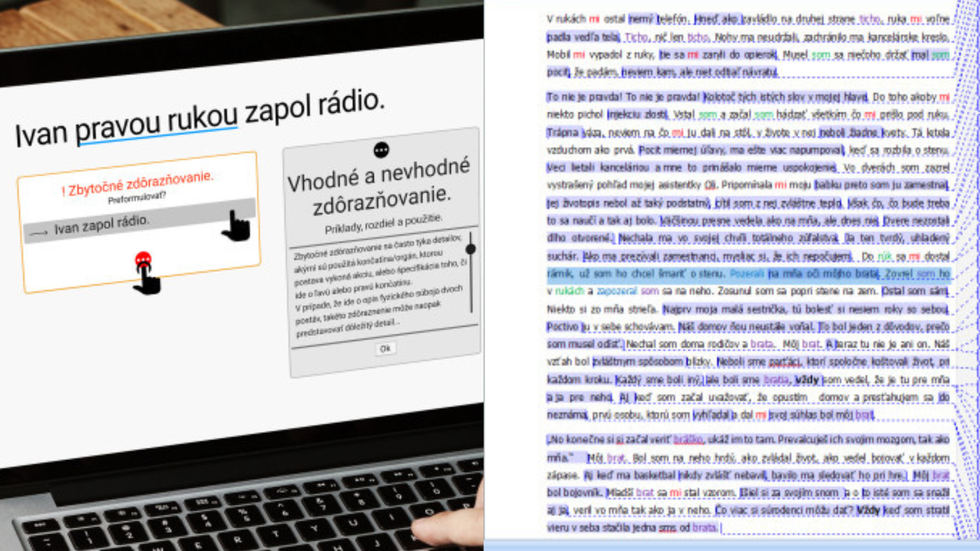Image resolution: width=980 pixels, height=551 pixels.
Task: Click the 'R' key on the laptop keyboard
Action: [238, 539]
